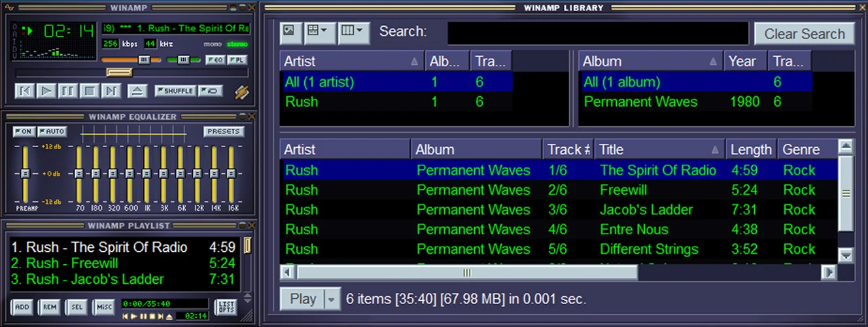Sort by Artist column in top artist pane
Viewport: 868px width, 327px height.
tap(352, 61)
